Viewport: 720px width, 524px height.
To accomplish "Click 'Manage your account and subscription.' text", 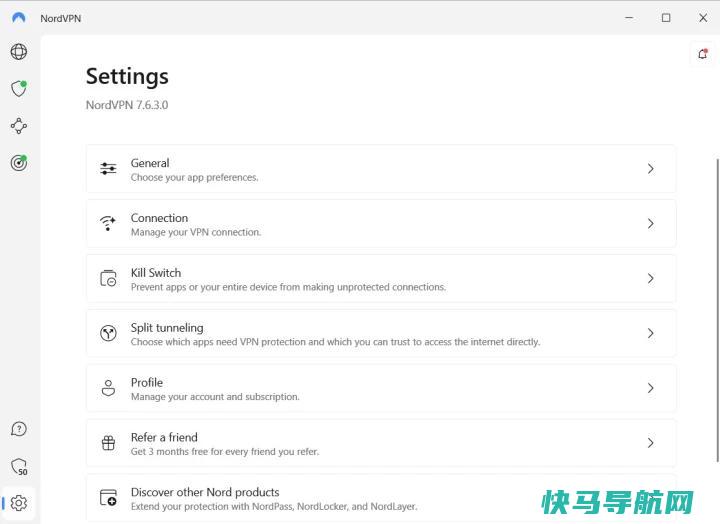I will pyautogui.click(x=215, y=397).
